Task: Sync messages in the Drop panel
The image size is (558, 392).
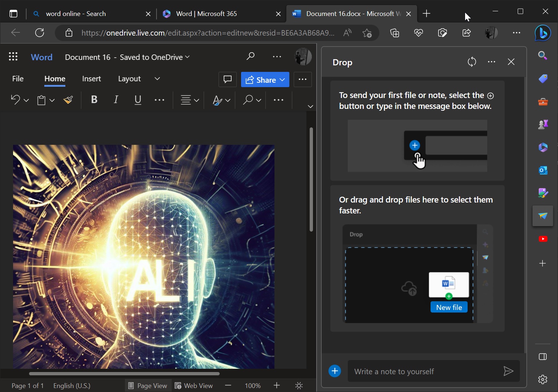Action: pos(472,62)
